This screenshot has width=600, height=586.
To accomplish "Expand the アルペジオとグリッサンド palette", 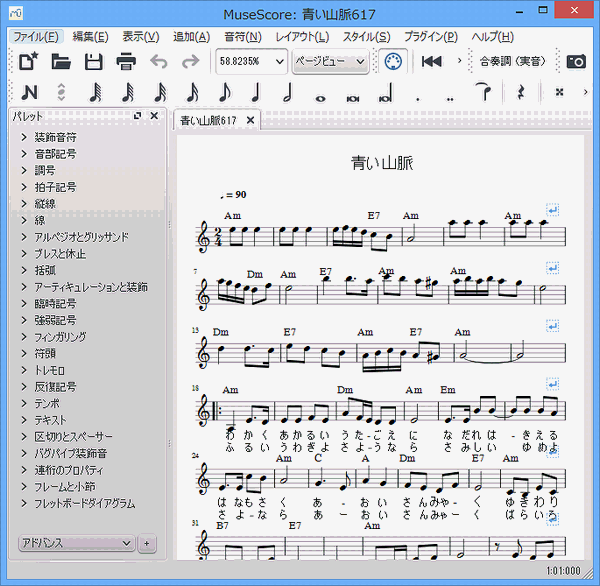I will tap(24, 237).
